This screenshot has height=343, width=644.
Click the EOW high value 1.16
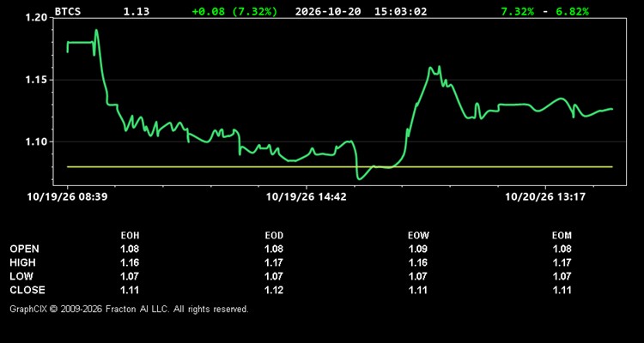[418, 262]
